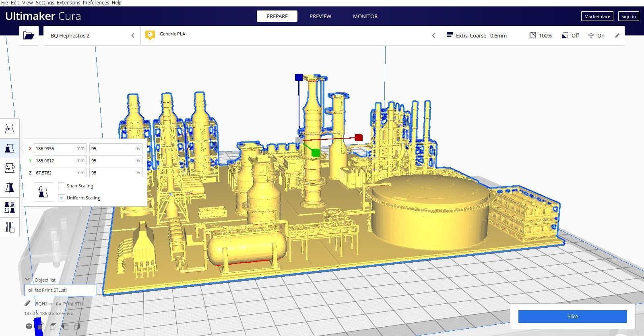Viewport: 644px width, 336px height.
Task: Open Per Model Settings tool
Action: point(10,207)
